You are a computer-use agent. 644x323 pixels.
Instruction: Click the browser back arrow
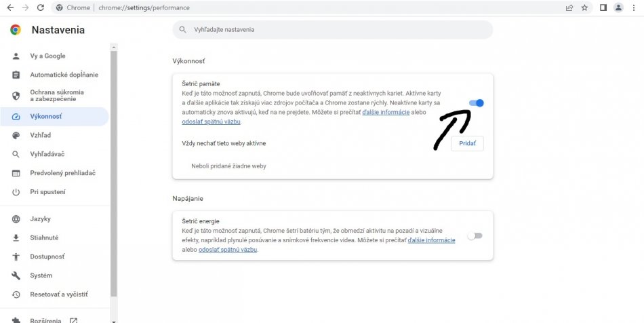9,7
